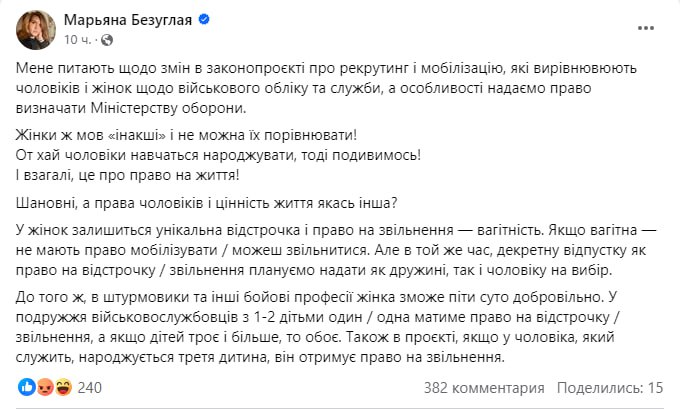
Task: Click the text line "визначати Міністерству оборони"
Action: pyautogui.click(x=130, y=109)
